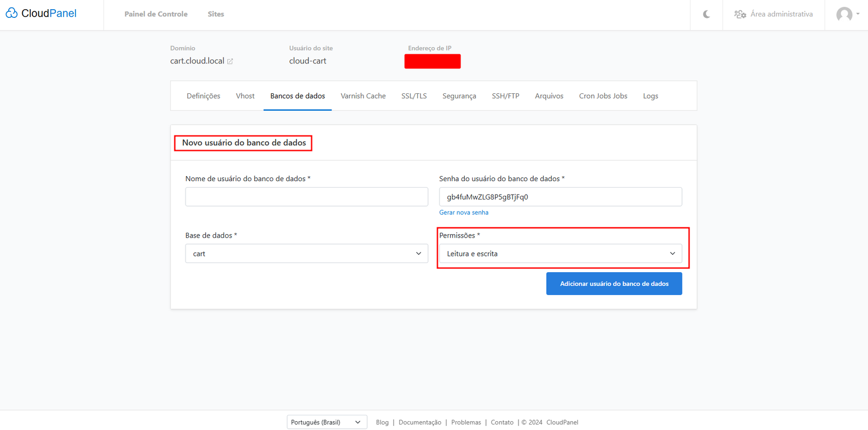Toggle dark mode moon icon
The height and width of the screenshot is (430, 868).
tap(706, 15)
